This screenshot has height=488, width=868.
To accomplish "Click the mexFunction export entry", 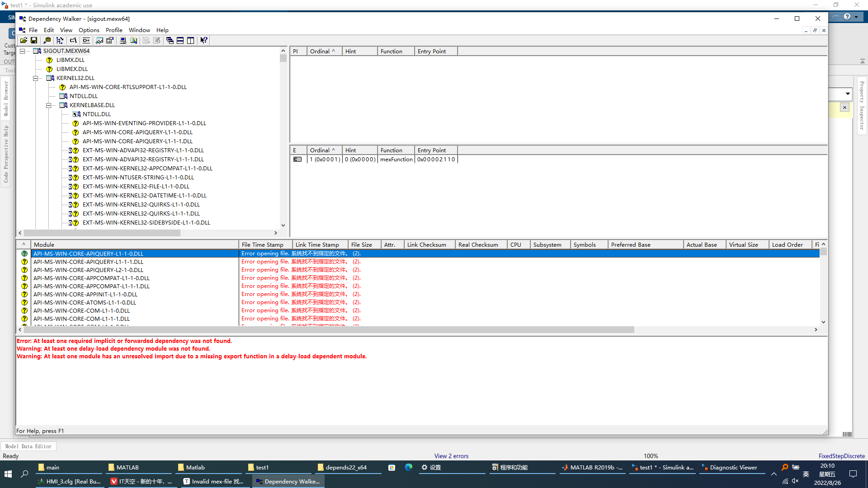I will (396, 160).
